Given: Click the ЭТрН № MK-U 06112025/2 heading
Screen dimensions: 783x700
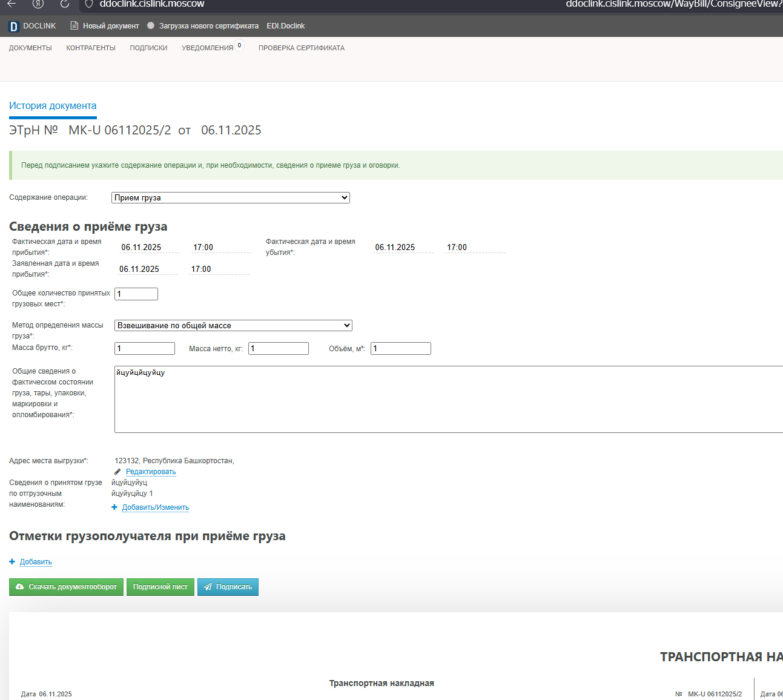Looking at the screenshot, I should pyautogui.click(x=135, y=130).
